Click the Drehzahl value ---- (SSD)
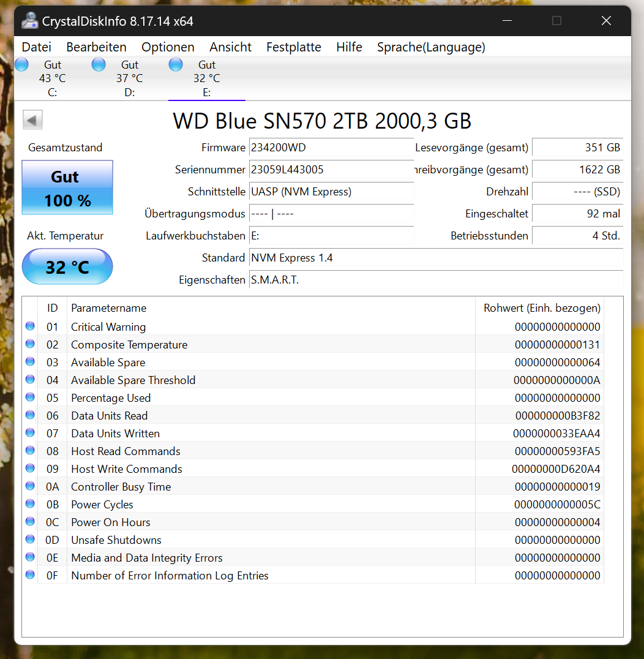The image size is (644, 659). pos(578,192)
